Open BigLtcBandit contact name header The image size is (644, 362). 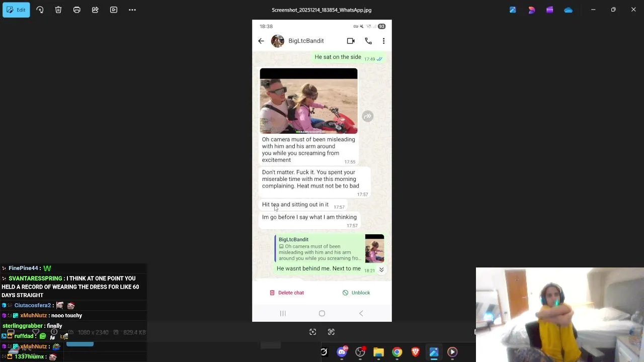pos(306,41)
